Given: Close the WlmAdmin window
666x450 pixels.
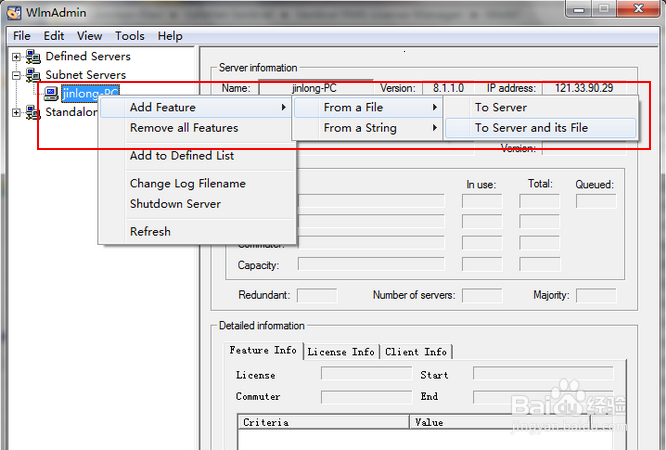Looking at the screenshot, I should tap(638, 9).
